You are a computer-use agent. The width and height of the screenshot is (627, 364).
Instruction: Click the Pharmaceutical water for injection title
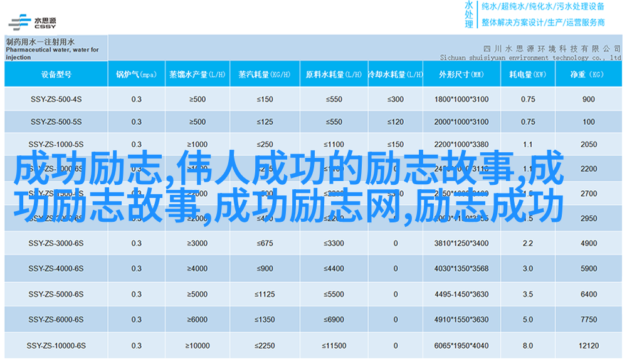(52, 49)
